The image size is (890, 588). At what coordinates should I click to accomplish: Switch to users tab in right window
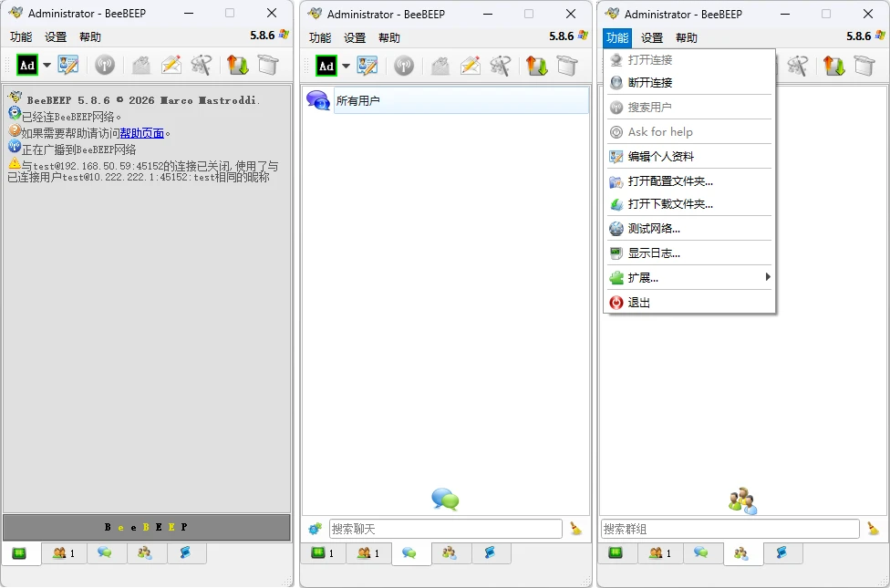pos(660,552)
